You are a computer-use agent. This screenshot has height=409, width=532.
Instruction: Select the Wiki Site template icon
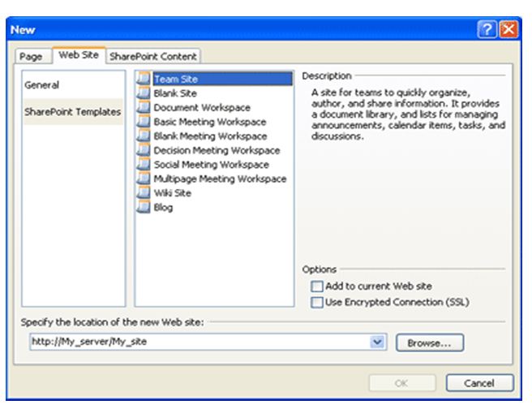coord(144,193)
